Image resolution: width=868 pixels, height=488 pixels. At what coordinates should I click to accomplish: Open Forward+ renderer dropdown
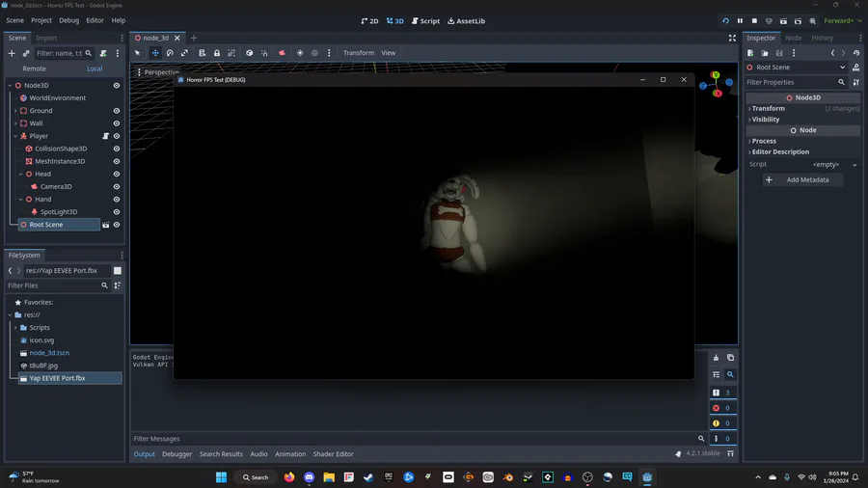coord(843,21)
